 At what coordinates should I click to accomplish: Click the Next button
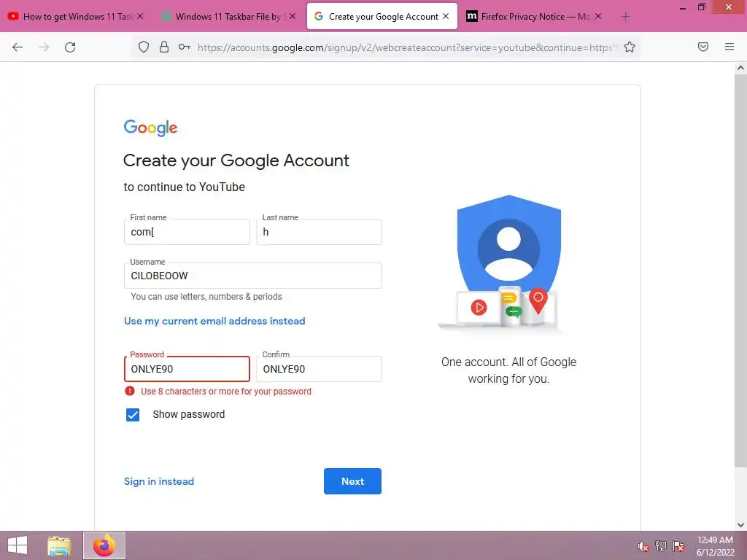pyautogui.click(x=352, y=481)
